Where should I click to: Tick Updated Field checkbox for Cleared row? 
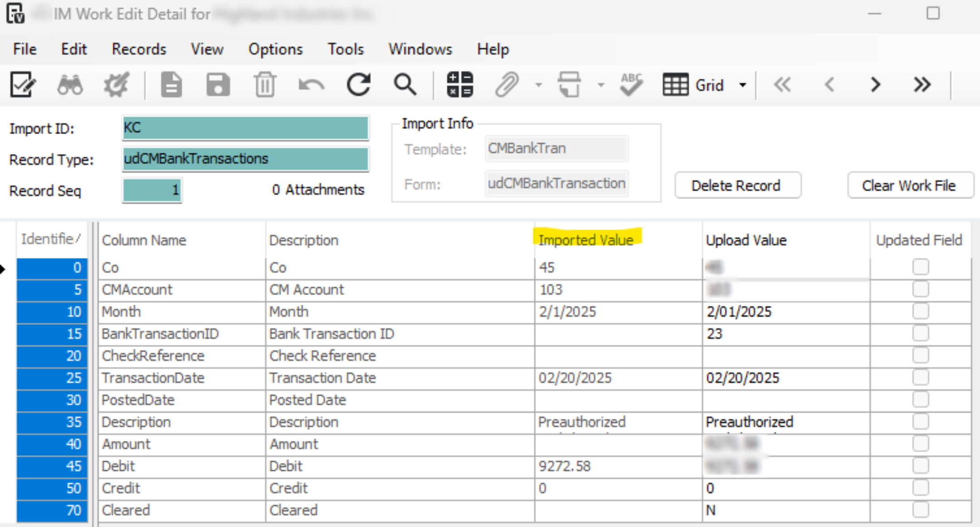920,510
